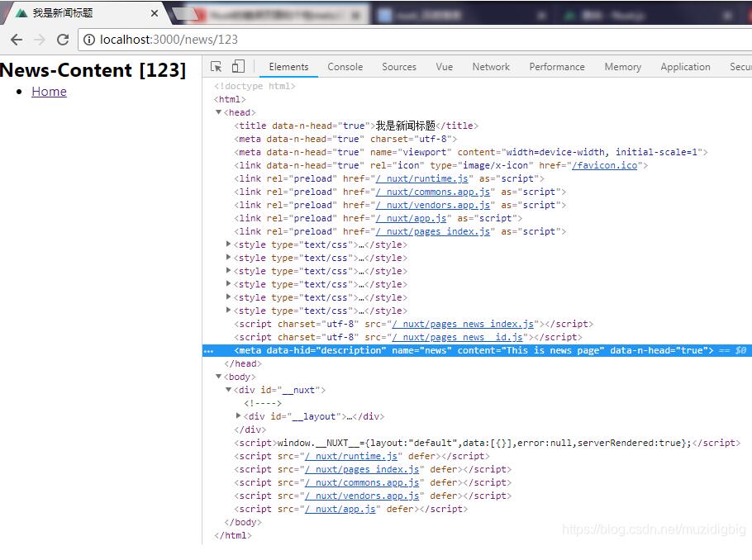The width and height of the screenshot is (752, 560).
Task: Click the site info icon in address bar
Action: (89, 40)
